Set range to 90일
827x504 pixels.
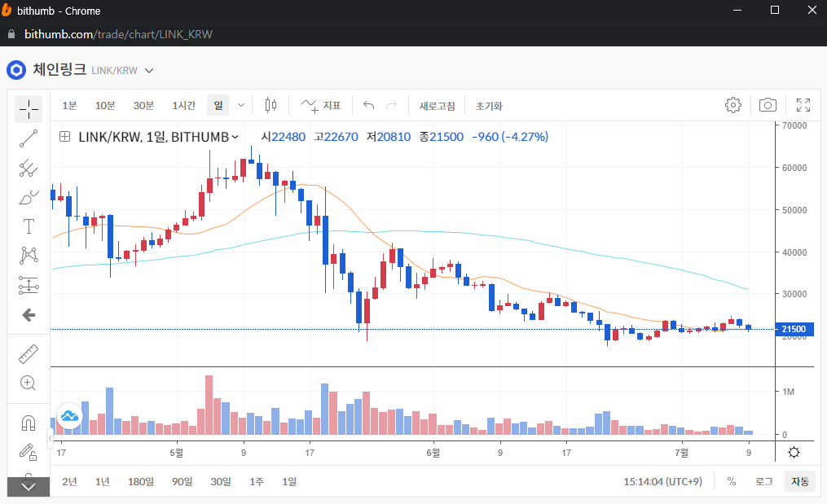[183, 481]
